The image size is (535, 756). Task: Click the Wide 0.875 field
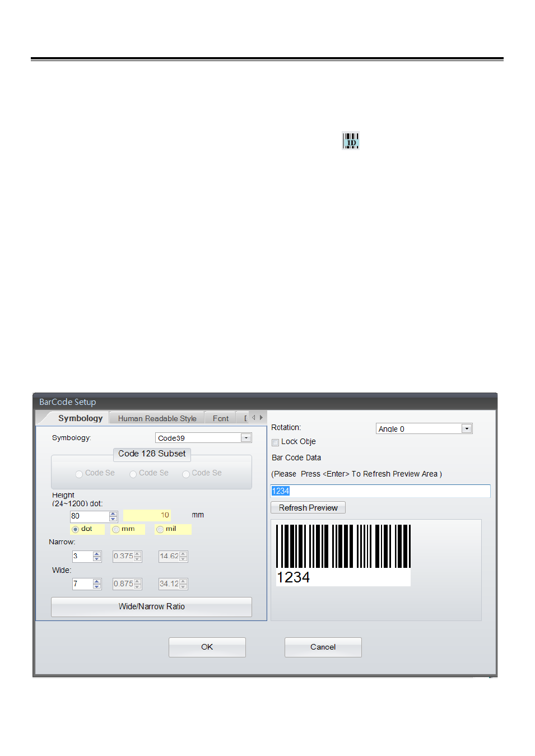(123, 584)
